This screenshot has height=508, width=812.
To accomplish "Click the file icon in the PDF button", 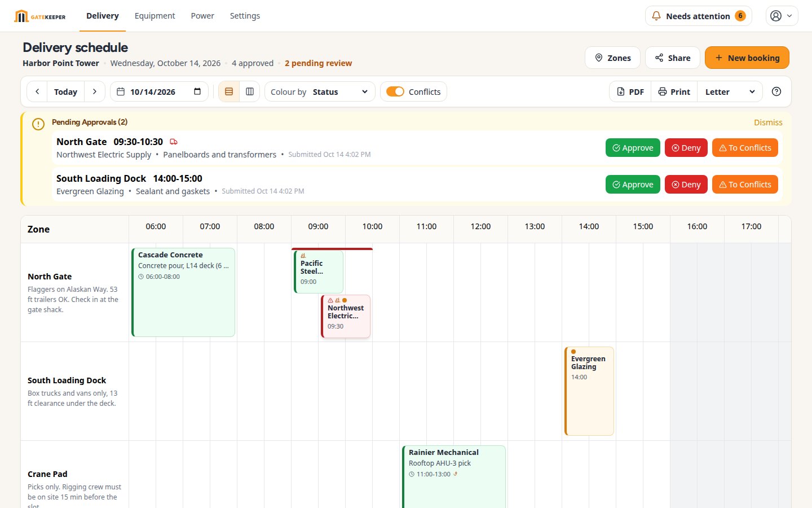I will (621, 91).
